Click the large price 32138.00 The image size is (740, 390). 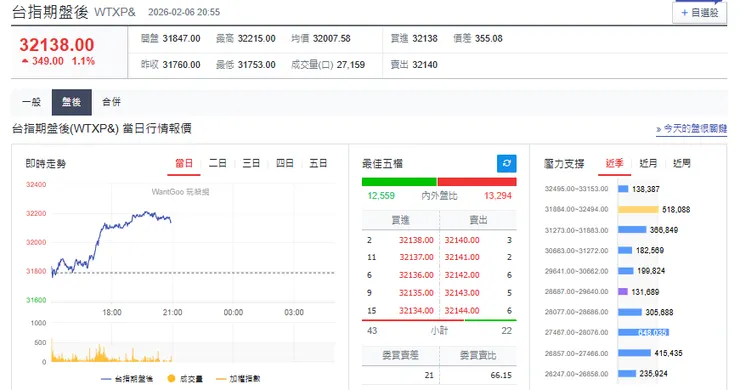click(57, 45)
